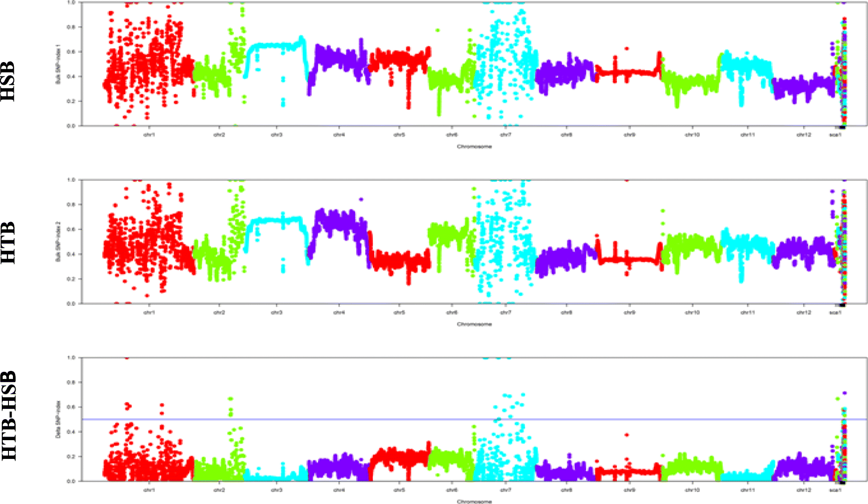Image resolution: width=868 pixels, height=504 pixels.
Task: Click the HSB panel label
Action: click(8, 81)
